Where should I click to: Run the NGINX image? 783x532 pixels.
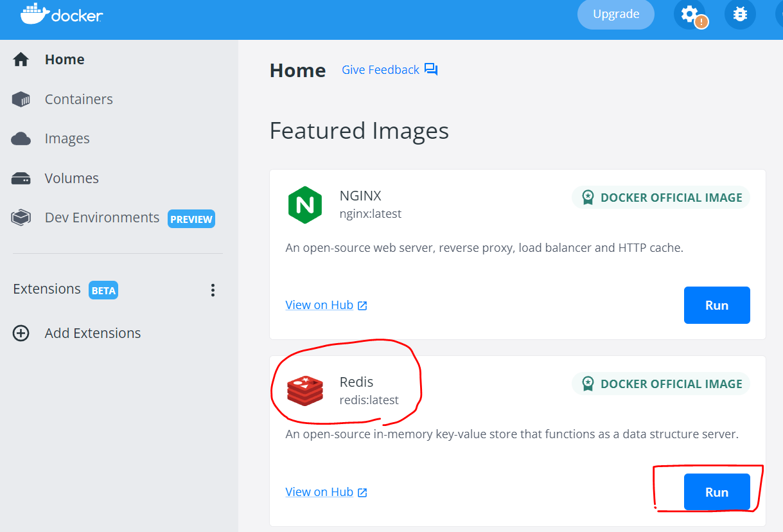(717, 305)
